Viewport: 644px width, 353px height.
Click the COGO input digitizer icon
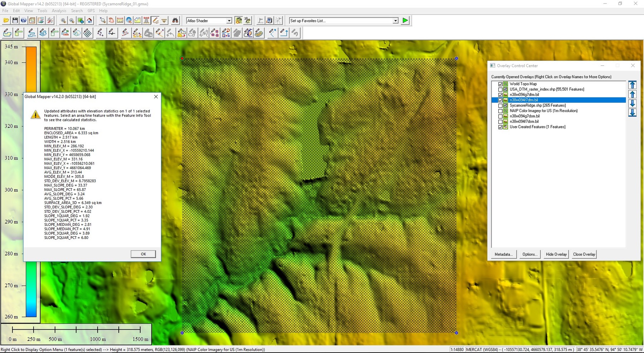point(65,33)
